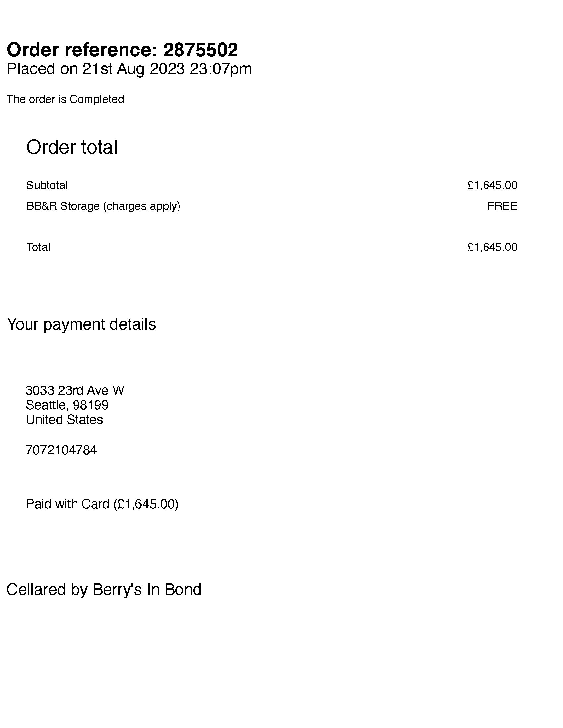Click the £1,645.00 amount beside Subtotal
The image size is (563, 728).
tap(492, 185)
